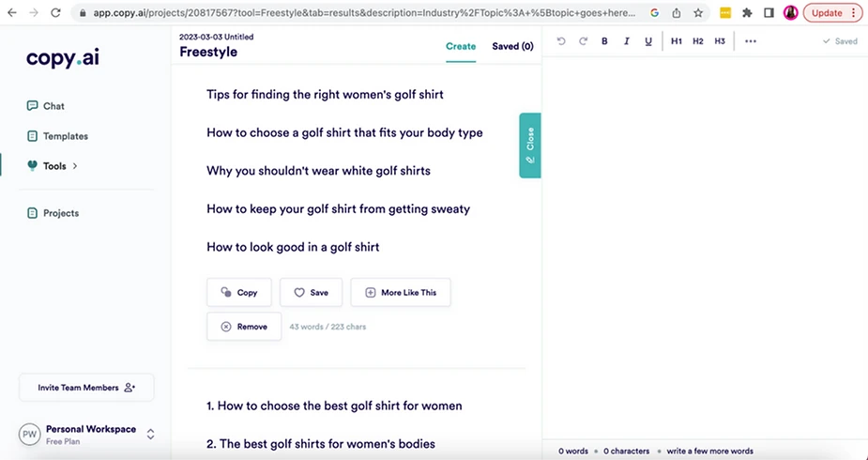Screen dimensions: 868x460
Task: Click the Freestyle heading
Action: point(208,52)
